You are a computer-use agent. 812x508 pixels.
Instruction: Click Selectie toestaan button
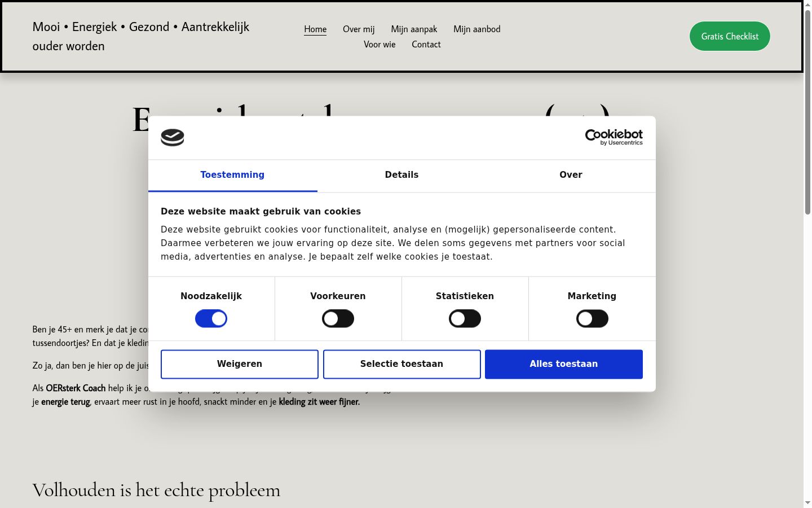pos(401,364)
